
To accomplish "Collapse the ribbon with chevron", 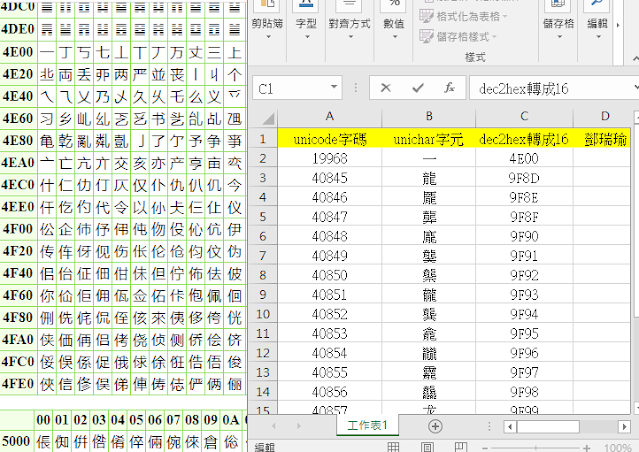I will point(635,58).
